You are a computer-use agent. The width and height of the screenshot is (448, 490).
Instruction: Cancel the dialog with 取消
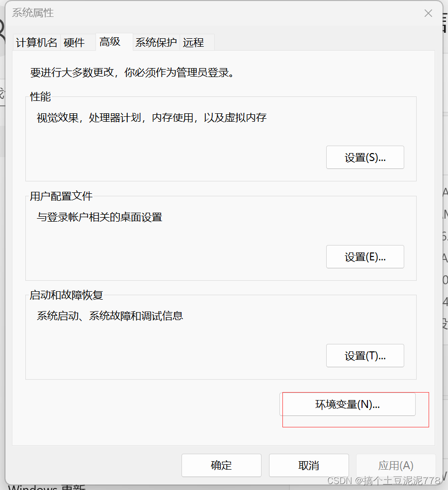[309, 465]
